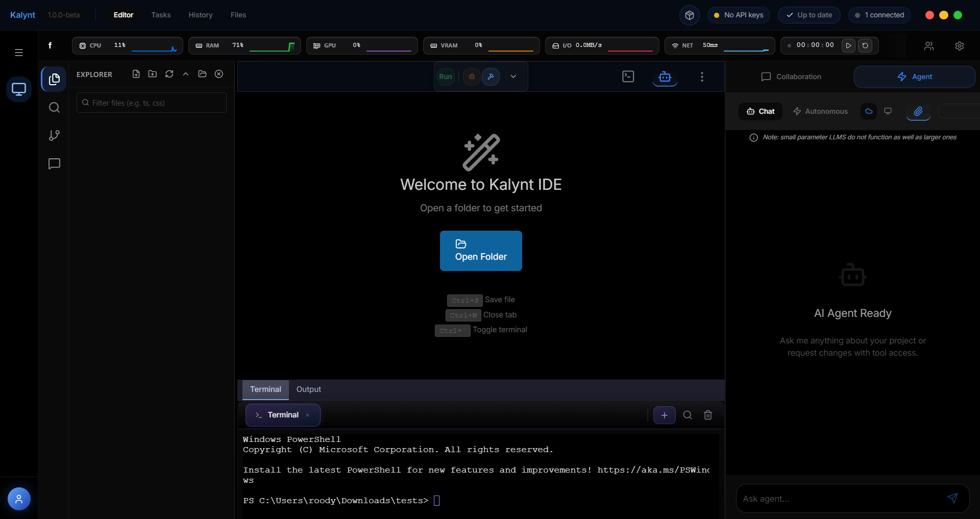Image resolution: width=980 pixels, height=519 pixels.
Task: Toggle Autonomous mode in agent panel
Action: coord(820,111)
